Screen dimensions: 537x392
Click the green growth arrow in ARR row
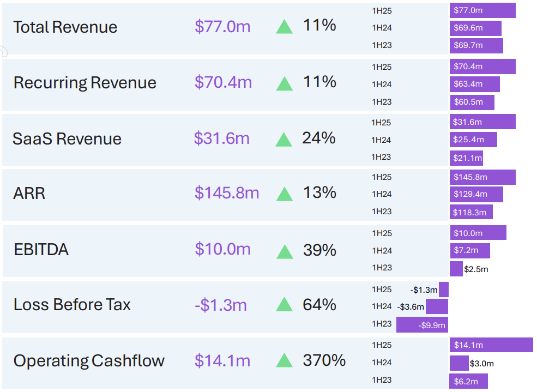284,194
